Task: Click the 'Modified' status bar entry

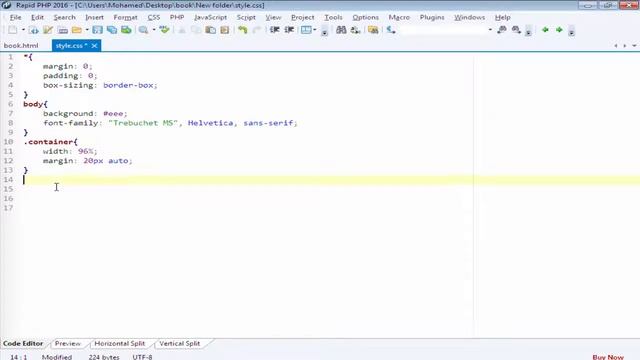Action: (x=57, y=357)
